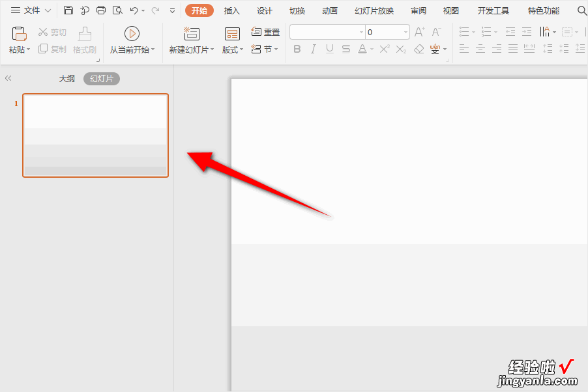The height and width of the screenshot is (392, 588).
Task: Click the 格式刷 format painter icon
Action: [85, 34]
